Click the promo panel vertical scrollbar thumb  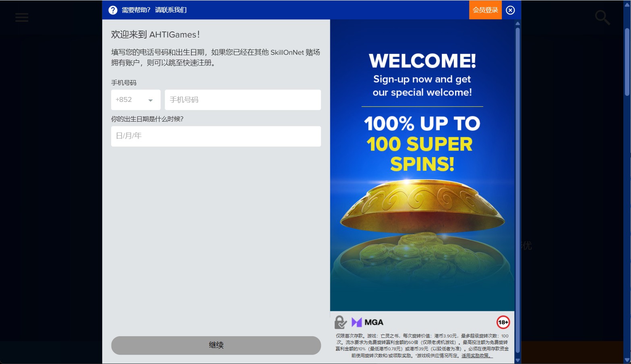point(518,190)
